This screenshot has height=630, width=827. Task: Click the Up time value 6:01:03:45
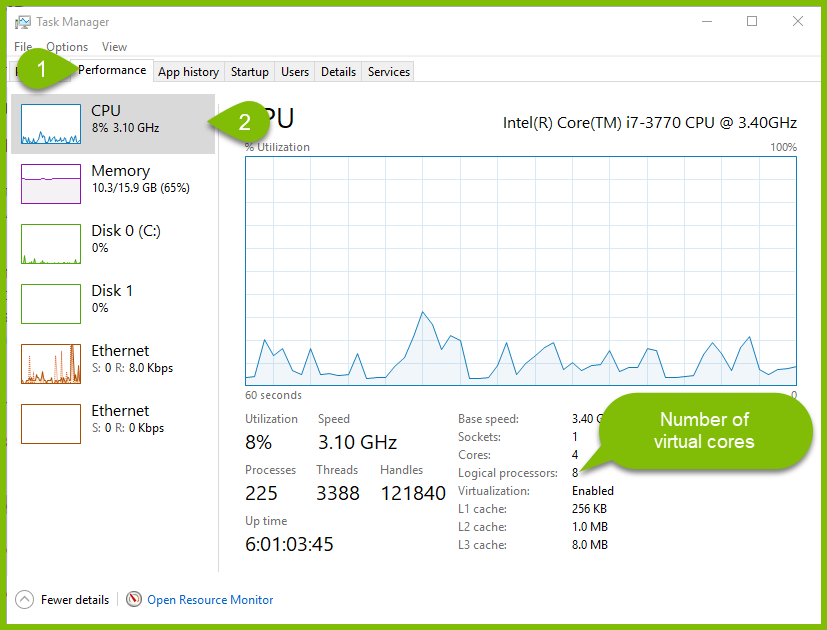[289, 544]
